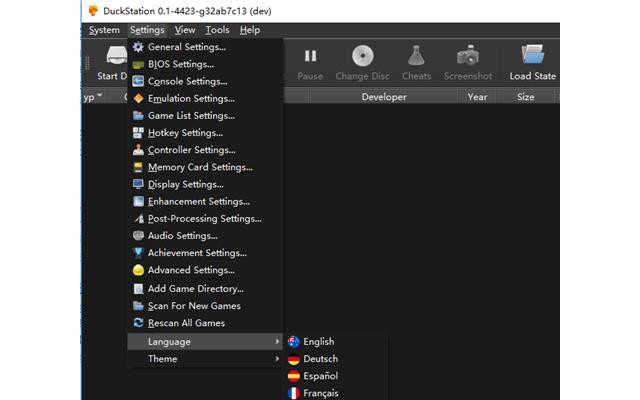Image resolution: width=640 pixels, height=400 pixels.
Task: Select Español language text
Action: (320, 376)
